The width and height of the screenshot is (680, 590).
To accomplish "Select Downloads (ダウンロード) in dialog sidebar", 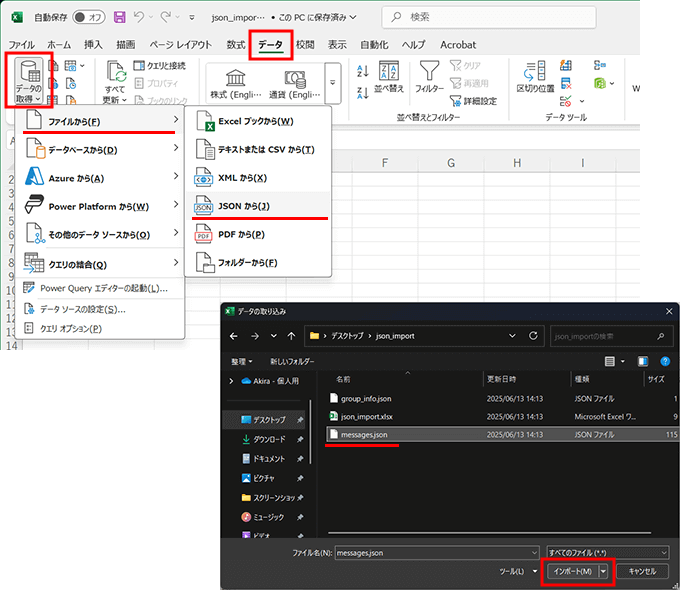I will (x=264, y=439).
